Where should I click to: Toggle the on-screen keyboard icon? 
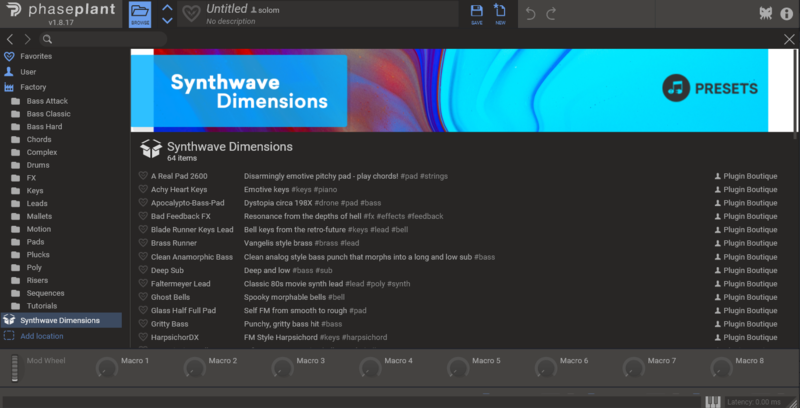(x=714, y=401)
